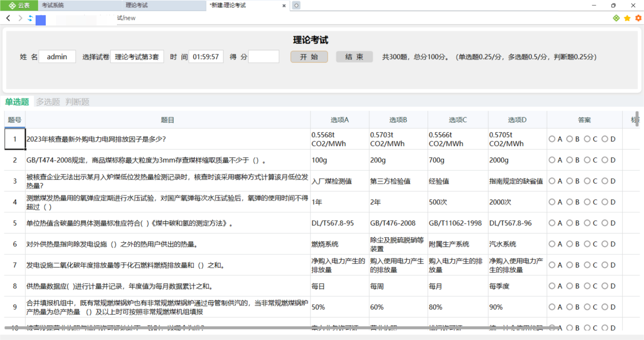The image size is (644, 340).
Task: Click the 汽水系统 option cell
Action: tap(517, 244)
